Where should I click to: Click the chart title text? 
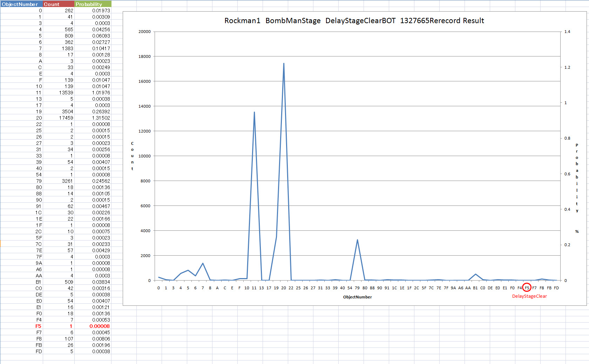tap(354, 21)
